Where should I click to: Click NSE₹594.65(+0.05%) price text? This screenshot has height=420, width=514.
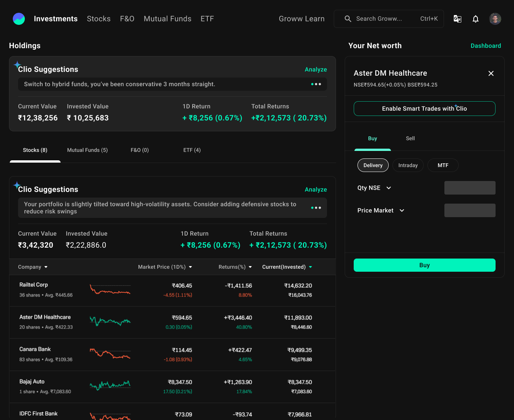point(380,85)
